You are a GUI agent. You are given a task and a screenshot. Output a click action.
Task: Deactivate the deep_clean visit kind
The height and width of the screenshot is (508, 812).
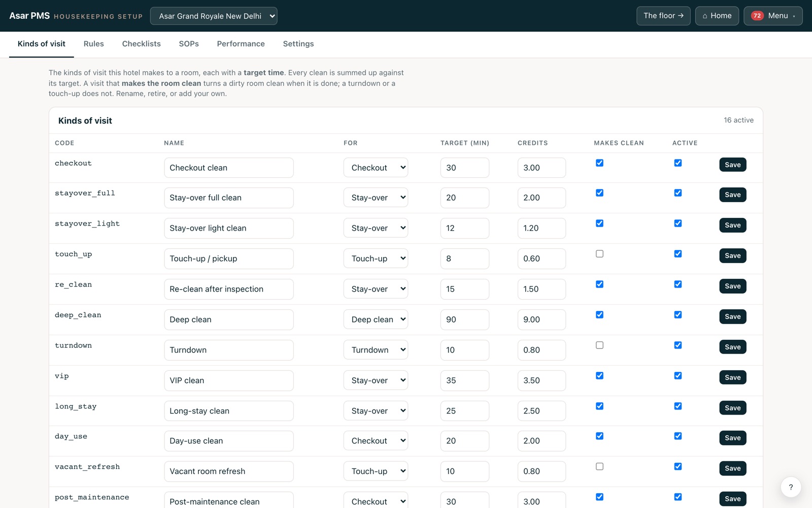click(678, 315)
